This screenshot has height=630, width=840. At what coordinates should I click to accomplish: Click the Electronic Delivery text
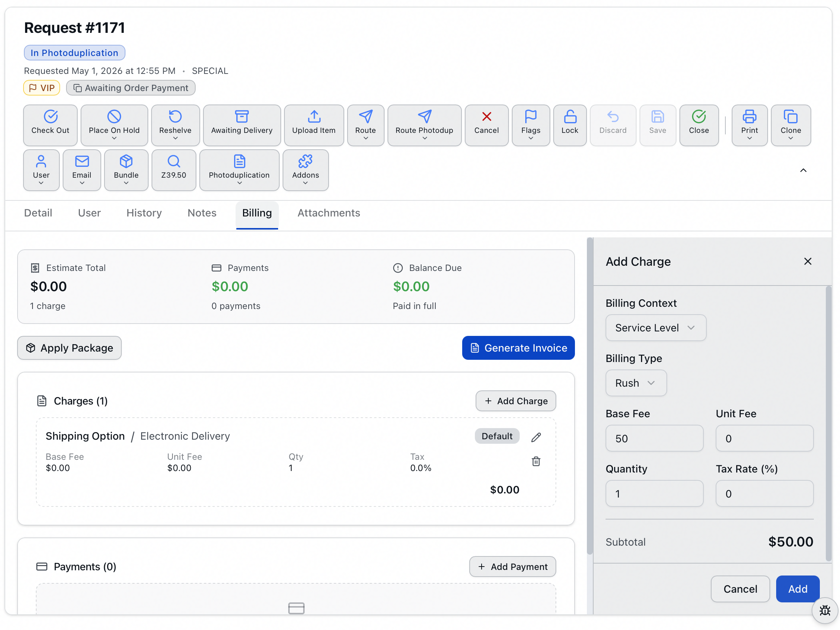(185, 436)
